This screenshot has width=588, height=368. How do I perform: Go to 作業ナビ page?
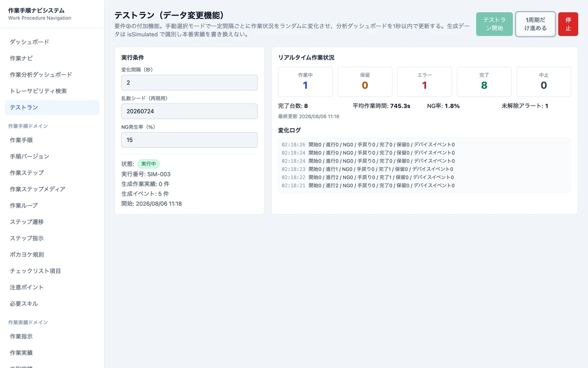tap(52, 58)
